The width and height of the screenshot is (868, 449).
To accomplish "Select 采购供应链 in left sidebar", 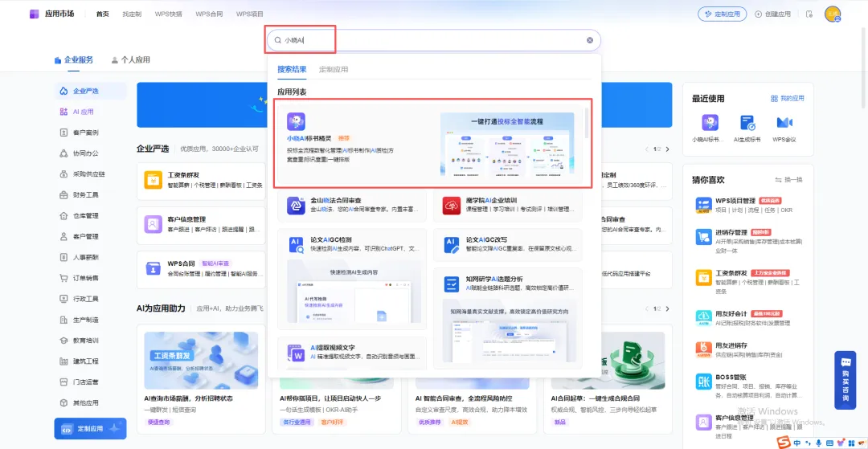I will click(x=90, y=174).
